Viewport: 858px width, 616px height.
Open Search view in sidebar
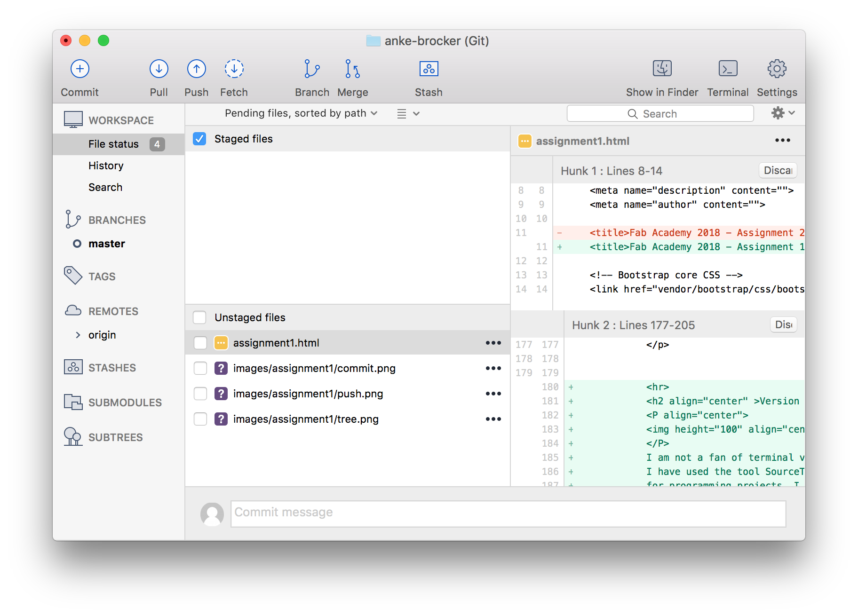point(105,187)
